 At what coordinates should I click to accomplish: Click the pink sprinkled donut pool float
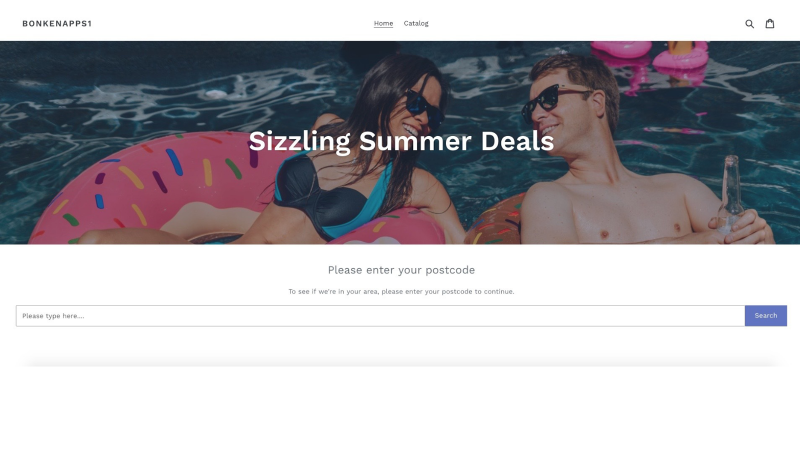point(153,189)
